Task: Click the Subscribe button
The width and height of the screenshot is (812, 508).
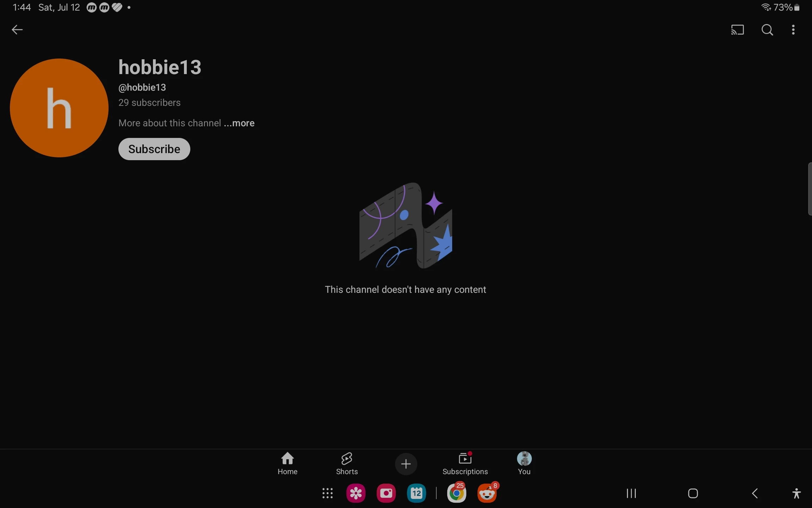Action: tap(154, 149)
